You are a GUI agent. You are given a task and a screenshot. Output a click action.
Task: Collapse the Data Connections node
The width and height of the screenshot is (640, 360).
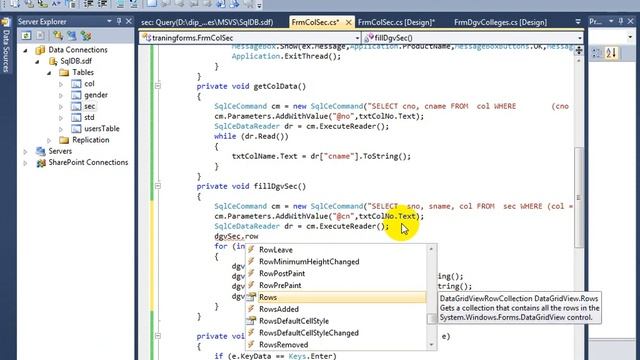[26, 50]
